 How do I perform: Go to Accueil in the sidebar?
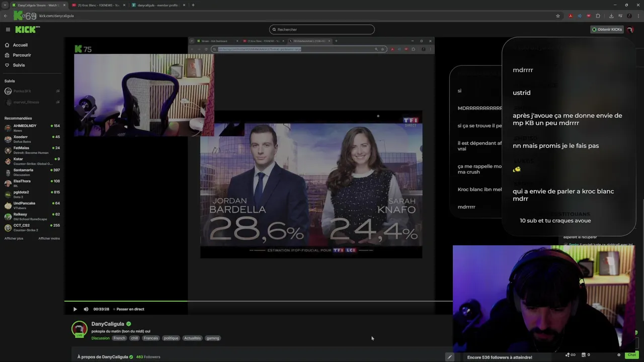click(x=20, y=45)
